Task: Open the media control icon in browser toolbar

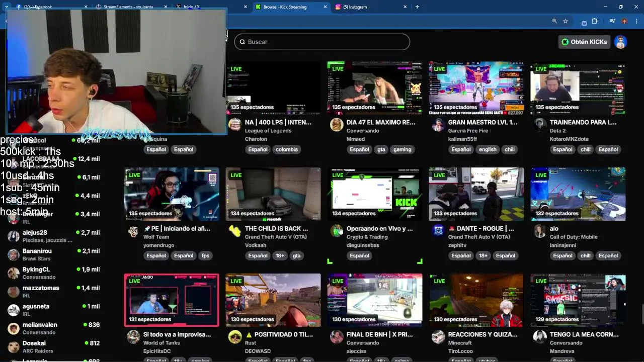Action: (612, 21)
